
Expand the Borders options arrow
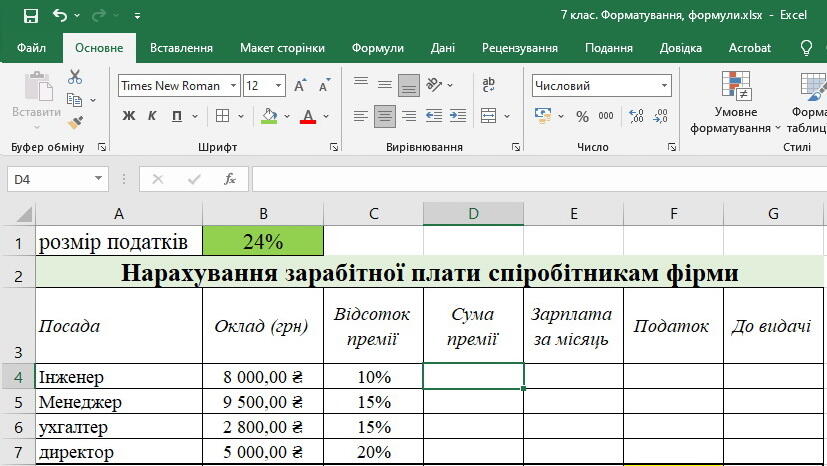[x=241, y=116]
